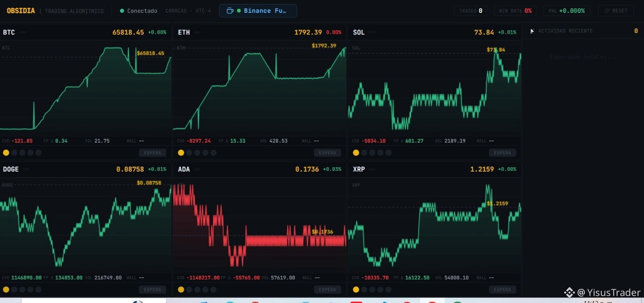
Task: Click the +0.01% change on the SOL card
Action: 507,32
